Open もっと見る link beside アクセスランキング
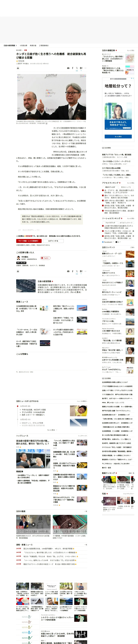Viewport: 138px width, 644px height. [x=130, y=183]
